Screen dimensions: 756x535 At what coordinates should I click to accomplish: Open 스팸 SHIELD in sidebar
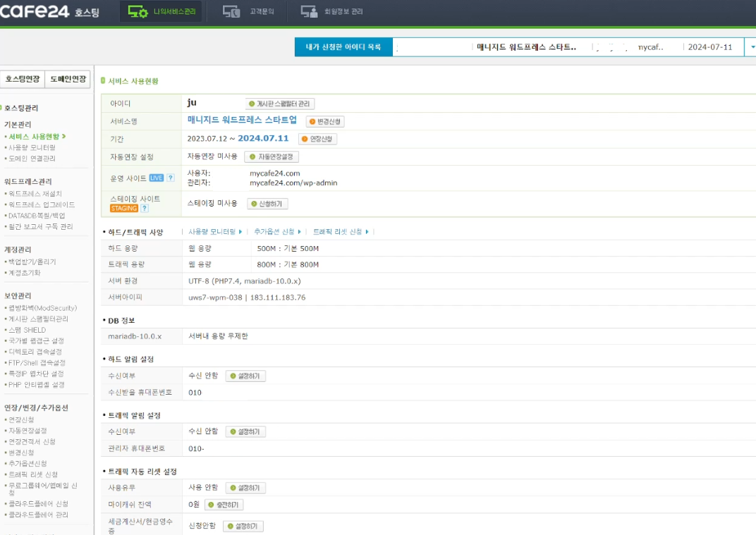click(x=27, y=330)
